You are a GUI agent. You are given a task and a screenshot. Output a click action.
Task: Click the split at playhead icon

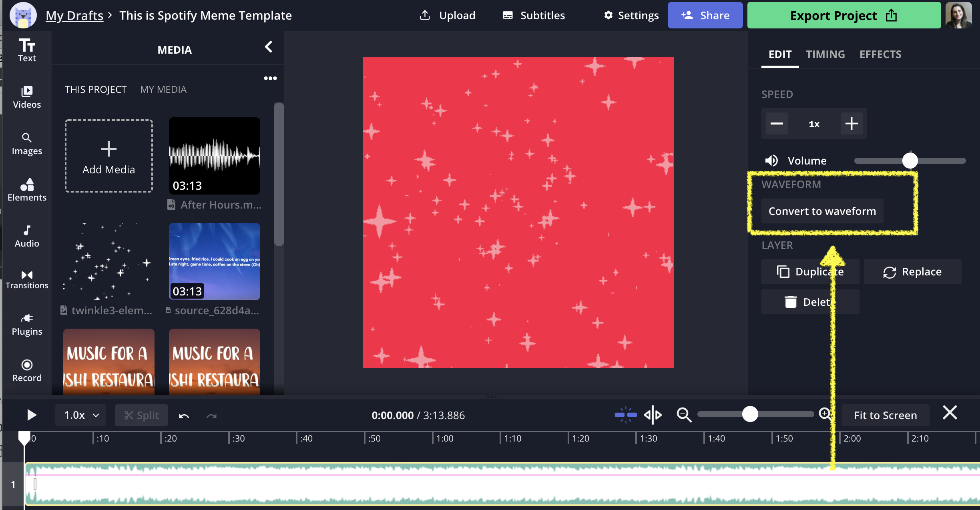(653, 415)
